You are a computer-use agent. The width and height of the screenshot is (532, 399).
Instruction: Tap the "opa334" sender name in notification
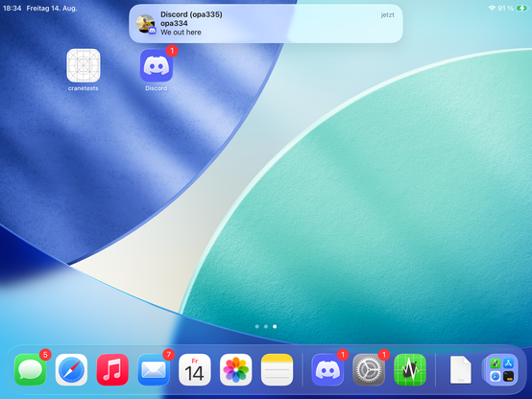(x=174, y=23)
